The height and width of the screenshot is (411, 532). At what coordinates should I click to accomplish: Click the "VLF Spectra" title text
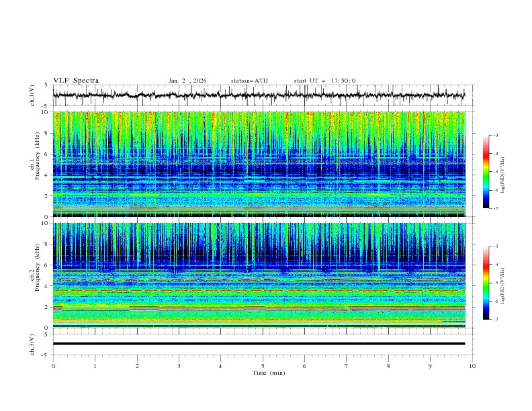(x=76, y=81)
